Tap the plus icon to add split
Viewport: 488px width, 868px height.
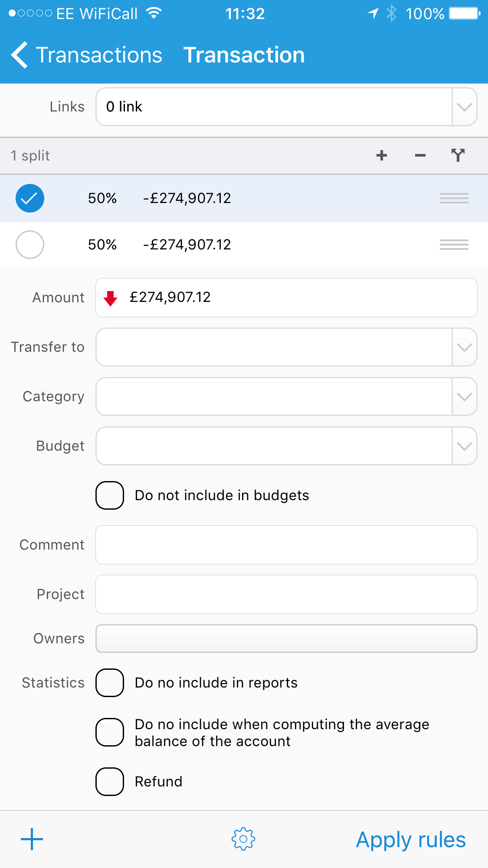click(382, 155)
